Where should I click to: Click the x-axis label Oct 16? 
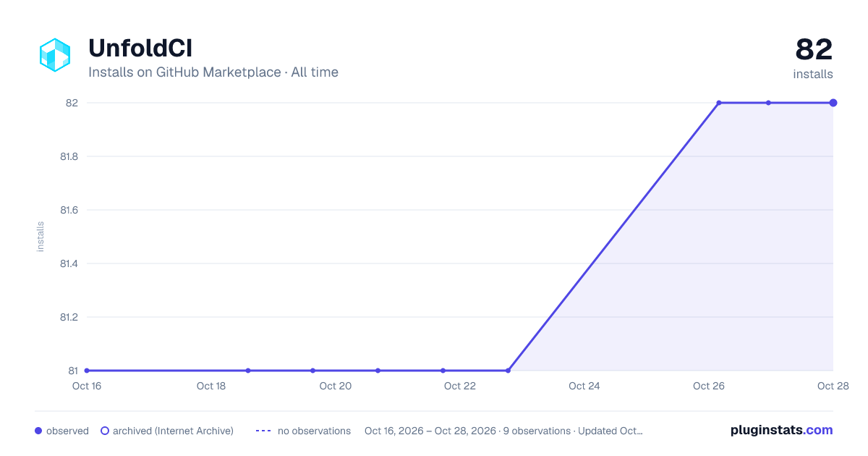[87, 386]
